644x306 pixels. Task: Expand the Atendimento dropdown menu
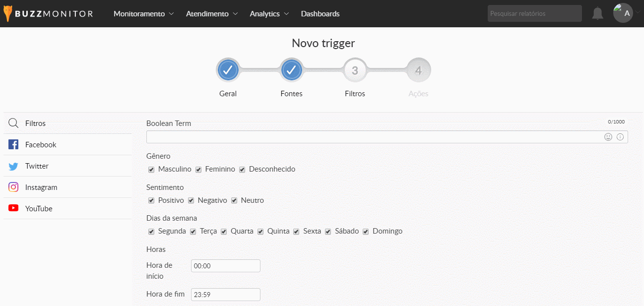click(211, 14)
